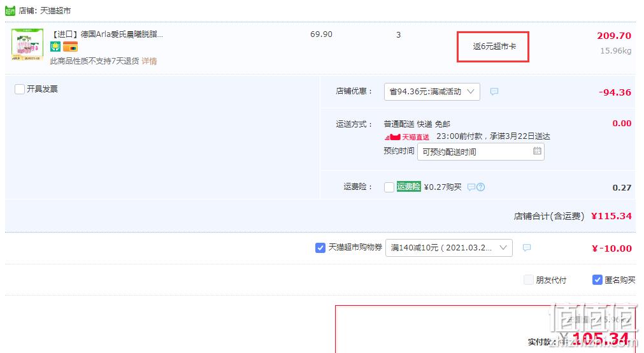Click the unit price 69.90

(x=321, y=34)
